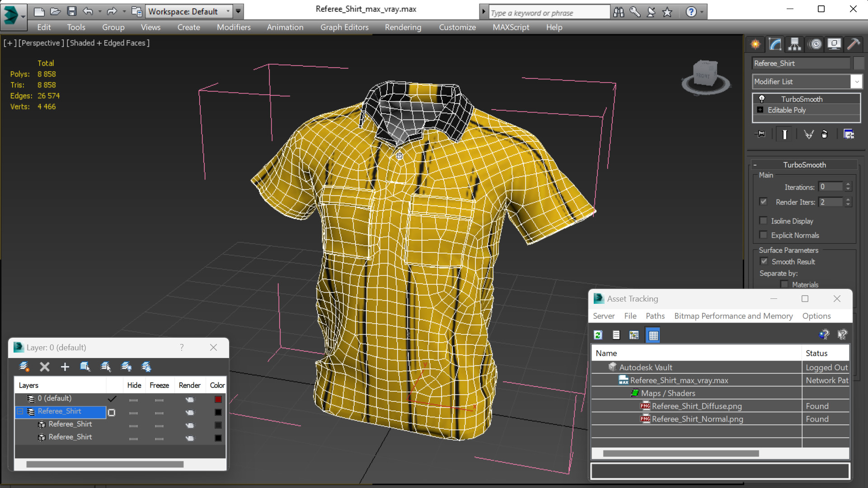Image resolution: width=868 pixels, height=488 pixels.
Task: Click the search keyword input field
Action: [549, 13]
